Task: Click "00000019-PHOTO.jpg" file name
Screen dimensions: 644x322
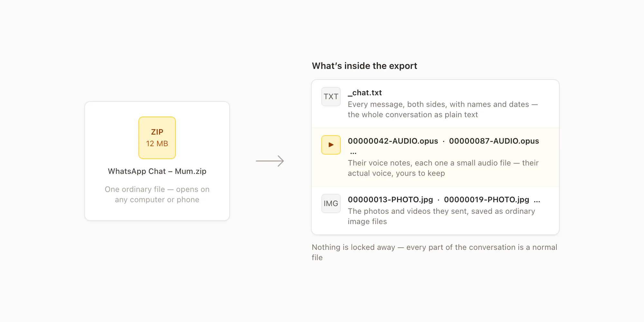Action: (x=487, y=200)
